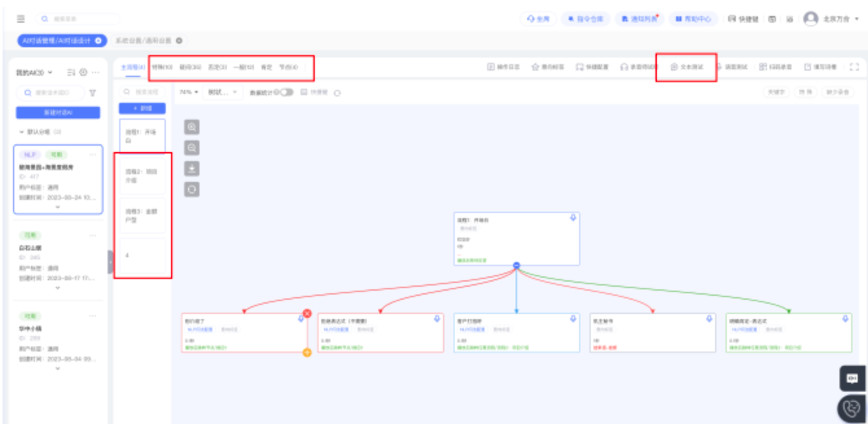868x424 pixels.
Task: Click the canvas zoom-out magnifier icon
Action: tap(192, 148)
